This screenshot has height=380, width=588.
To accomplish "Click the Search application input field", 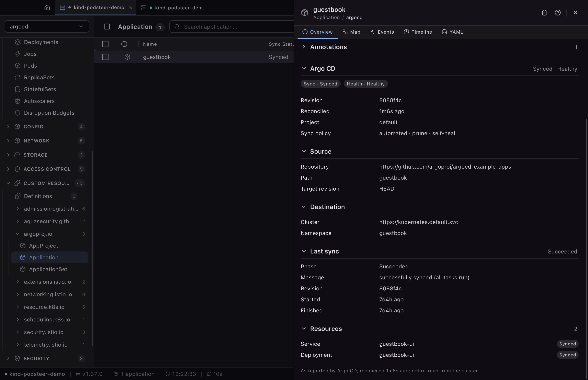I will [232, 27].
